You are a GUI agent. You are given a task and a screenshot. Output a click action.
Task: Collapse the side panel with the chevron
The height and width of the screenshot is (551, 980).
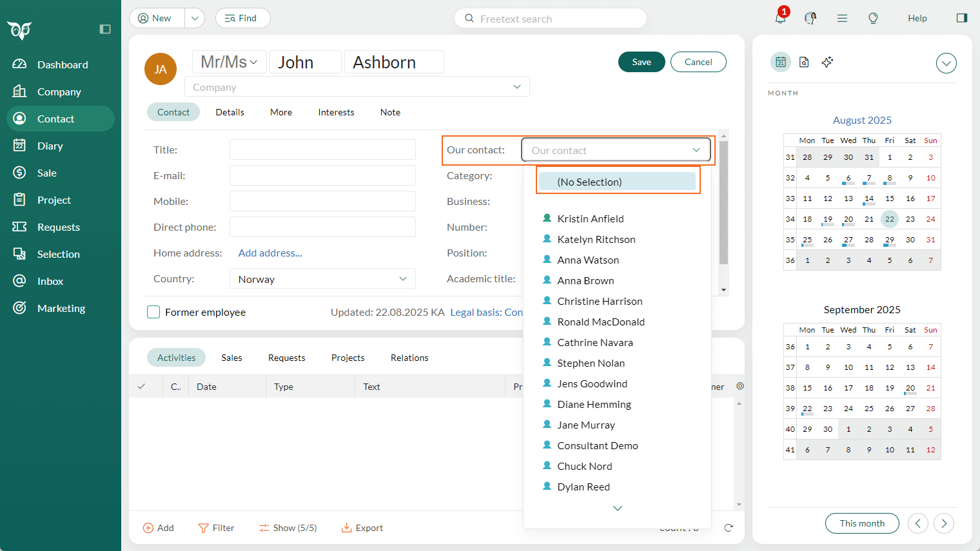[x=946, y=63]
